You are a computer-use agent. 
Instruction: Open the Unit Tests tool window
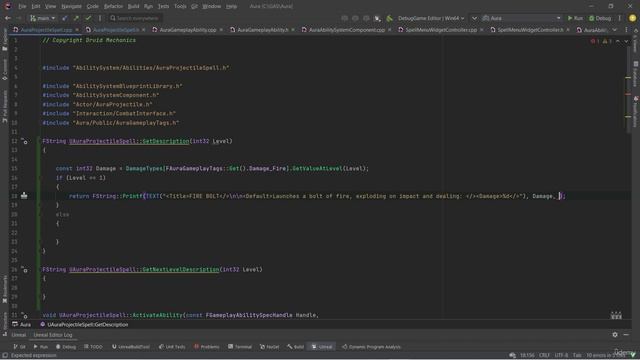point(172,347)
